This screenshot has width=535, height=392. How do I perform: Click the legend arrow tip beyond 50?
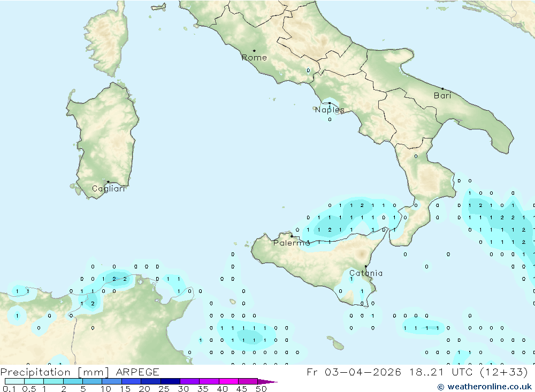[267, 382]
